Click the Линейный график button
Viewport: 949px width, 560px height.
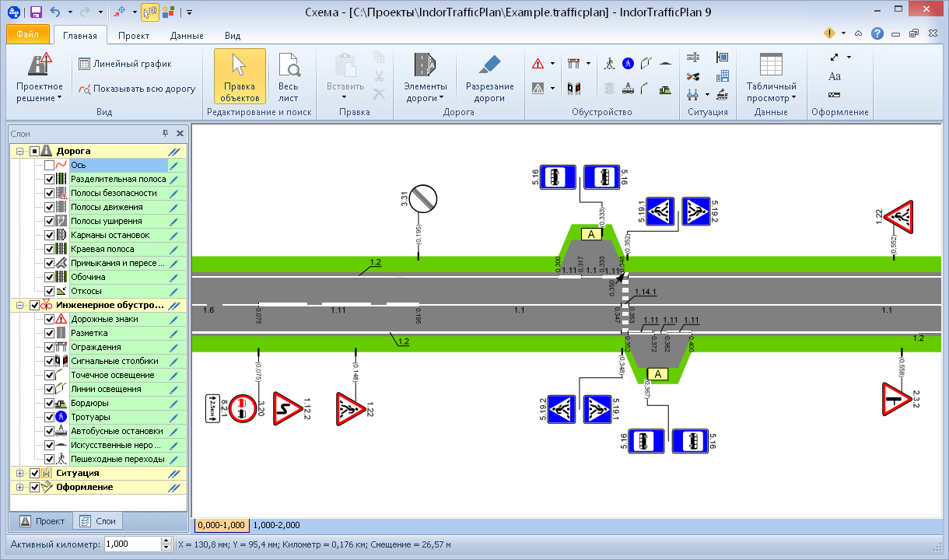pos(124,64)
